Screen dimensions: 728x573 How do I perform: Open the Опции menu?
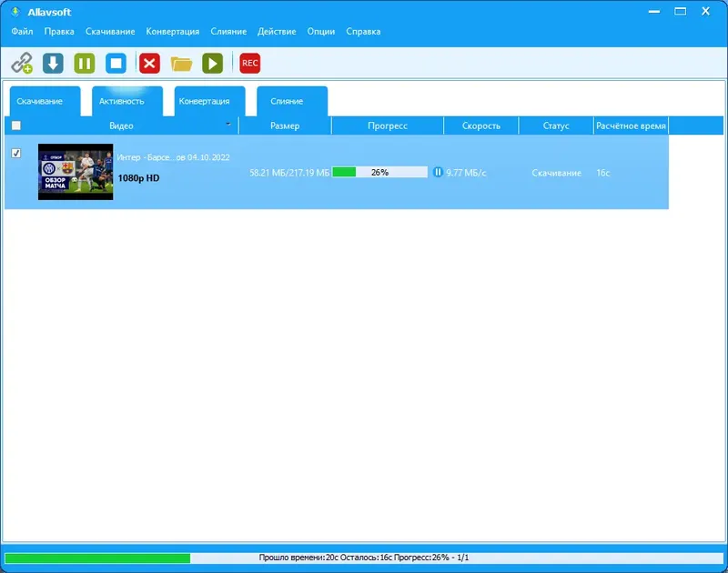(x=321, y=32)
